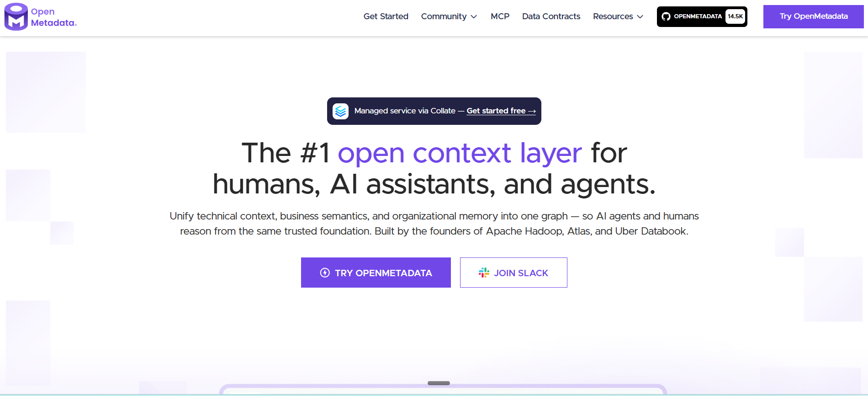Open the Get Started menu item

386,16
